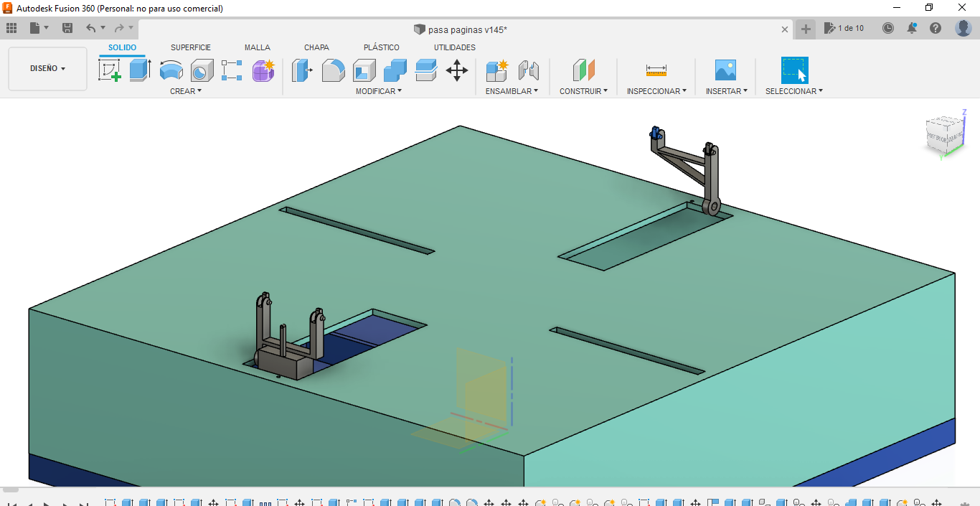The image size is (980, 506).
Task: Open the SELECCIONAR dropdown
Action: pyautogui.click(x=793, y=90)
